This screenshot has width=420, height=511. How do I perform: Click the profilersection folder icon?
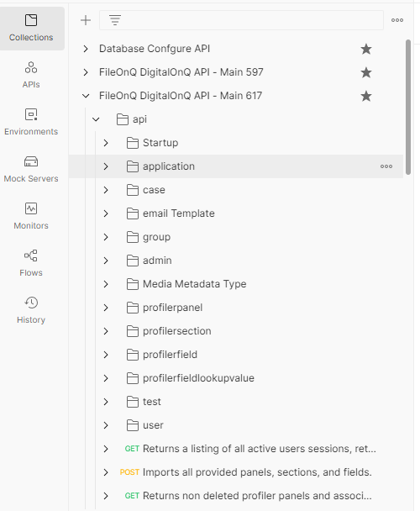click(132, 331)
